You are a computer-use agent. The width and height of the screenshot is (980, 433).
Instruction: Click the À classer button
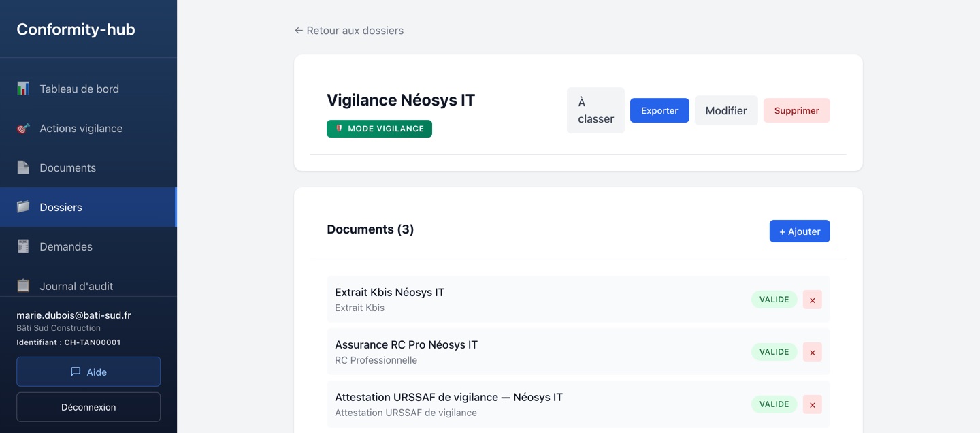click(x=595, y=110)
